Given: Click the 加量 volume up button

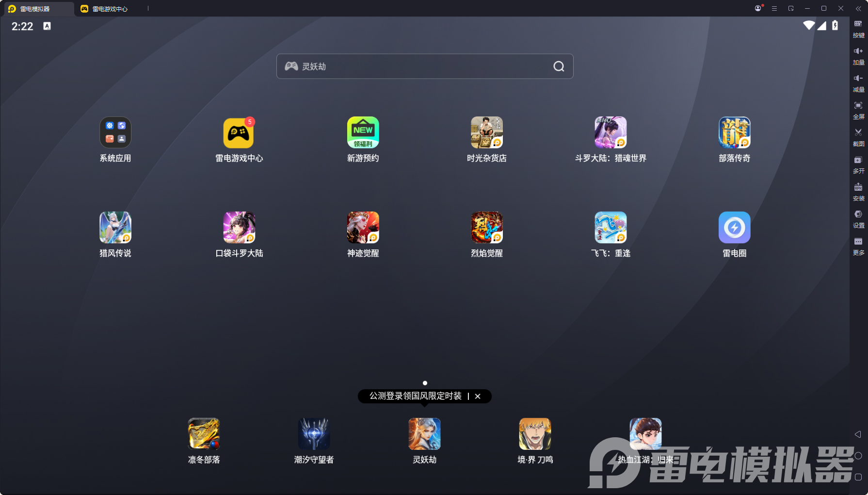Looking at the screenshot, I should tap(858, 56).
